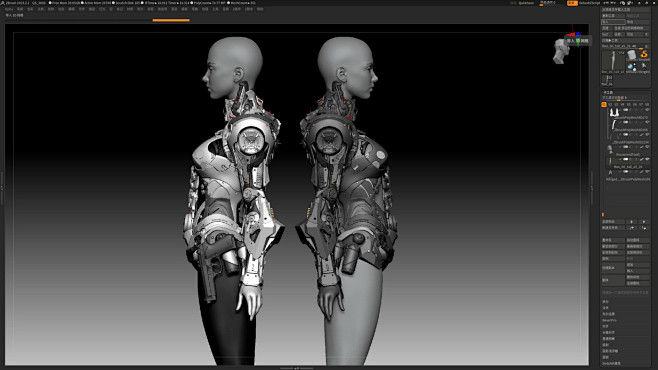Pick the arrow-shaped tool beside the spheres brush
The height and width of the screenshot is (370, 658).
(644, 67)
